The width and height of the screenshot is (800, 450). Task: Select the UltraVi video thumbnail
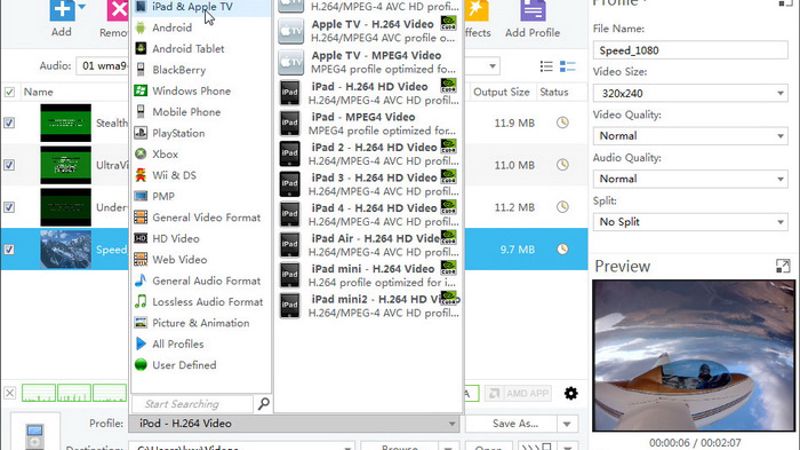66,165
